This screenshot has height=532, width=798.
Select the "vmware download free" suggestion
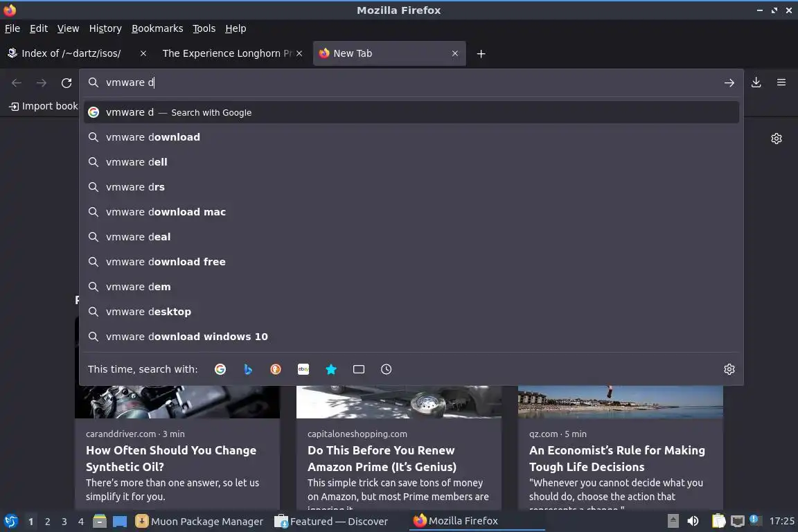(411, 262)
